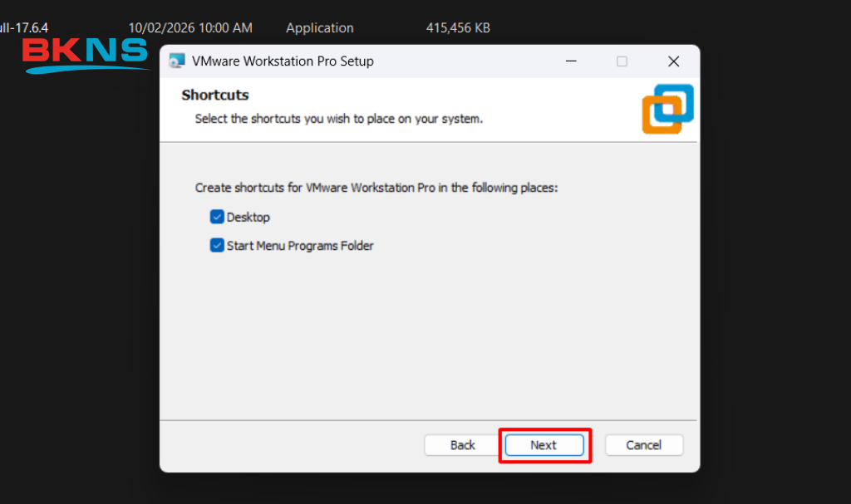Click the grayed-out maximize button
The width and height of the screenshot is (851, 504).
[622, 61]
